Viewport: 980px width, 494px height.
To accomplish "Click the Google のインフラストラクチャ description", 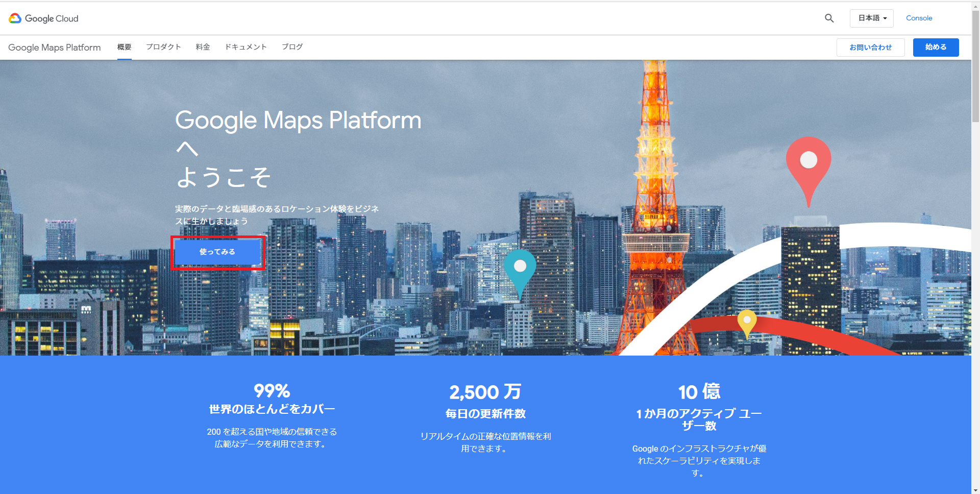I will 699,461.
